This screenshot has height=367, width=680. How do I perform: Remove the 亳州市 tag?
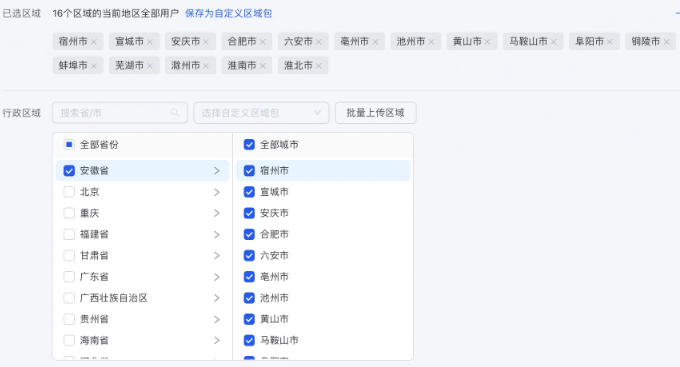coord(376,42)
